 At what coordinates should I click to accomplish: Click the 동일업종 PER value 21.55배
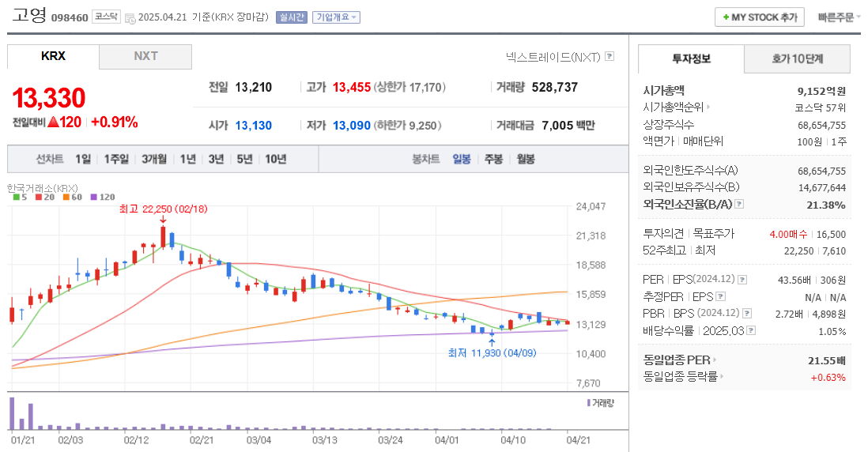(826, 360)
